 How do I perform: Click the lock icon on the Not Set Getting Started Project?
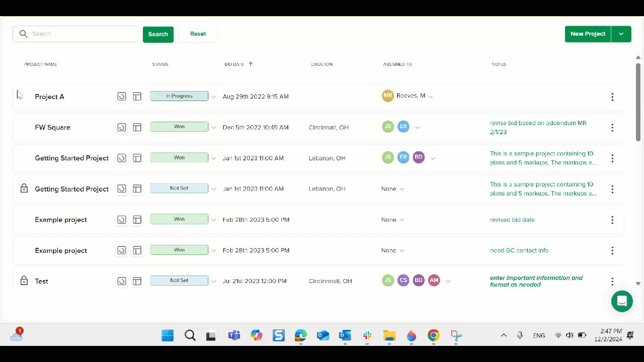(x=24, y=189)
